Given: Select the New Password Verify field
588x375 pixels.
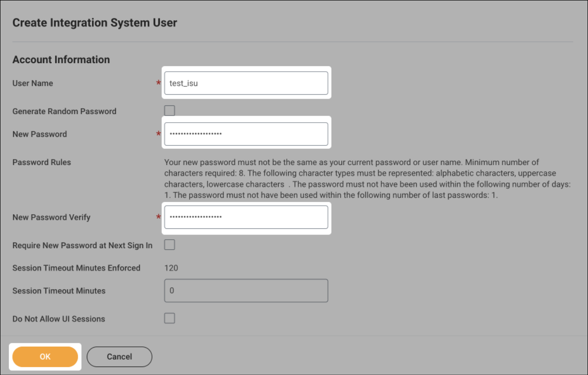Looking at the screenshot, I should point(246,217).
